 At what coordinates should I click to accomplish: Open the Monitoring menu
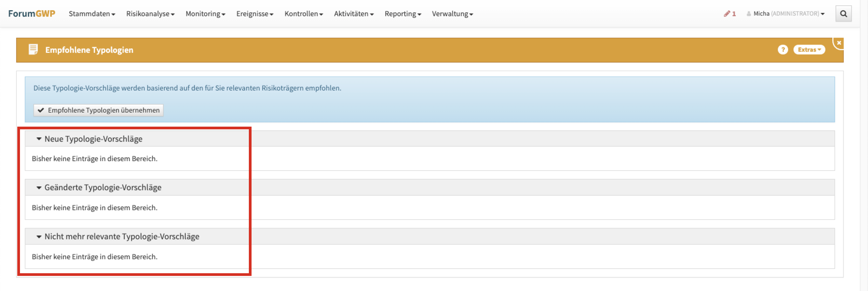(x=205, y=14)
